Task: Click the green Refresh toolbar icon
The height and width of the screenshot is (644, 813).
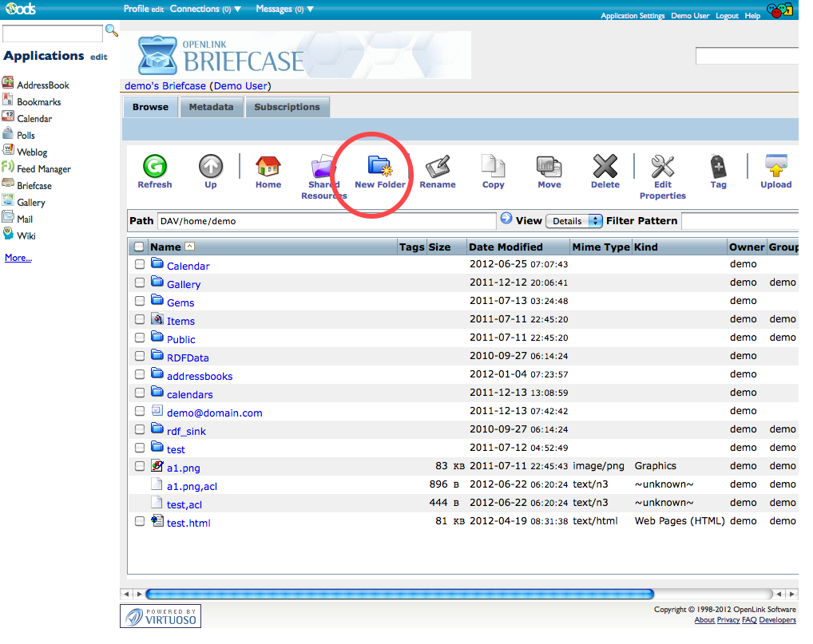Action: 154,167
